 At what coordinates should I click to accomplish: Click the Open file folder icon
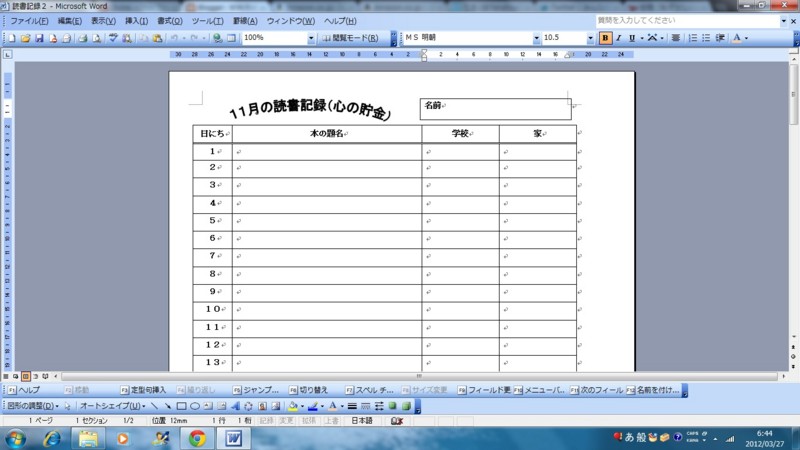pos(26,38)
